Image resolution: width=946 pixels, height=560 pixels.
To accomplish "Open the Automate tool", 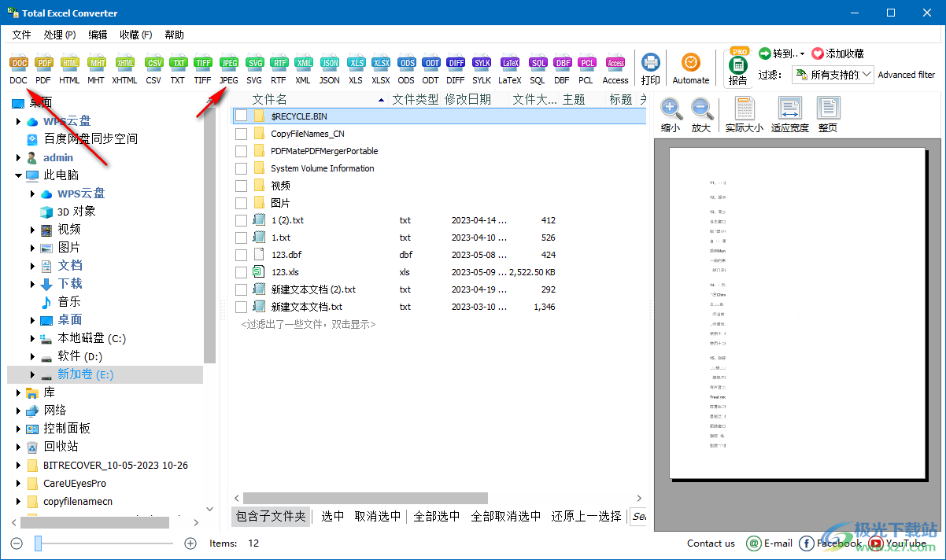I will (691, 69).
